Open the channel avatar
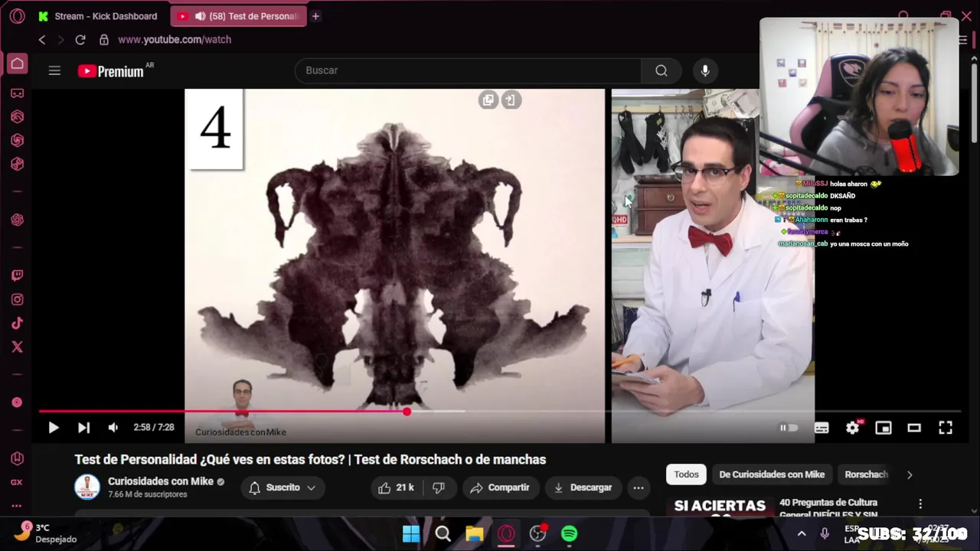The height and width of the screenshot is (551, 980). click(87, 487)
